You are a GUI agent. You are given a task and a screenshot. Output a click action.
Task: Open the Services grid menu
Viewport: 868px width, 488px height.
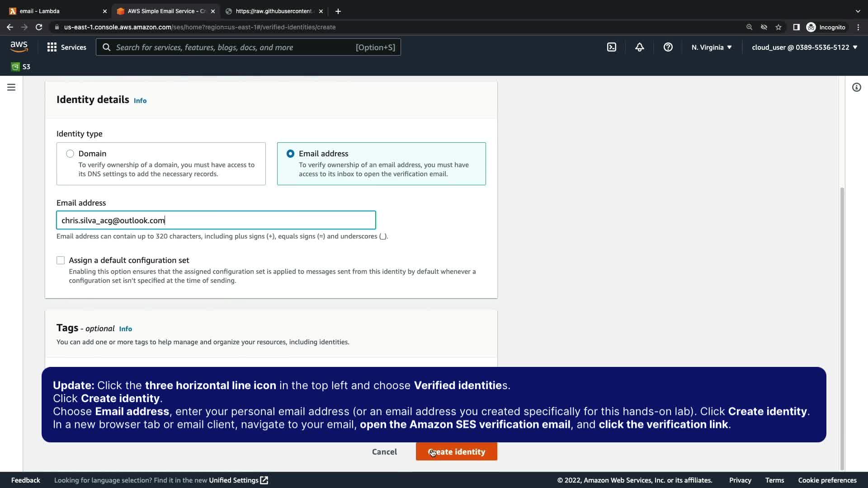tap(67, 47)
